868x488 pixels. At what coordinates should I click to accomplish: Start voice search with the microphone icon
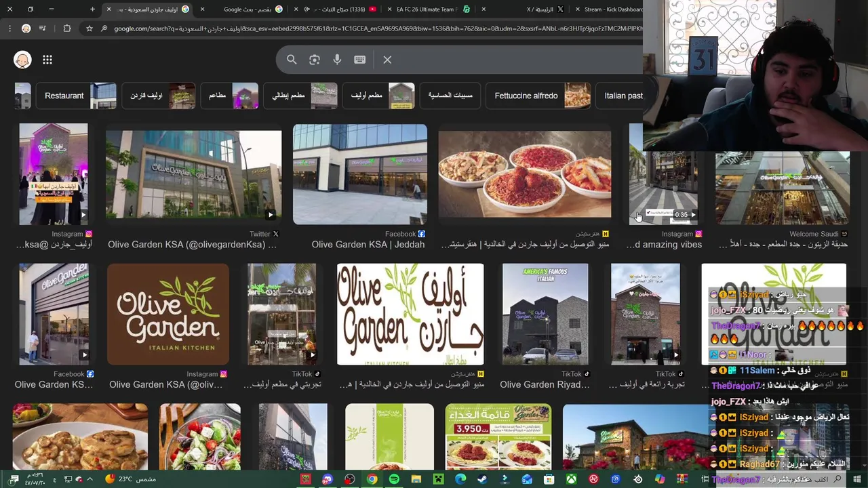[x=337, y=60]
